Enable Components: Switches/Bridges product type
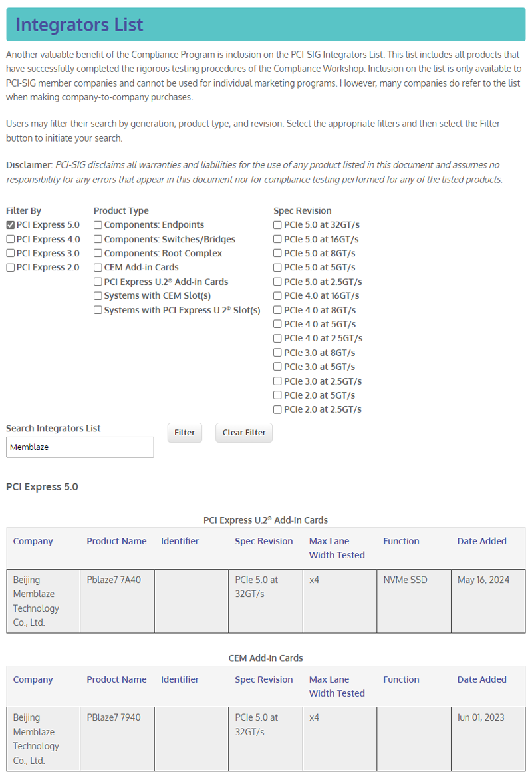Viewport: 532px width, 776px height. [x=98, y=239]
